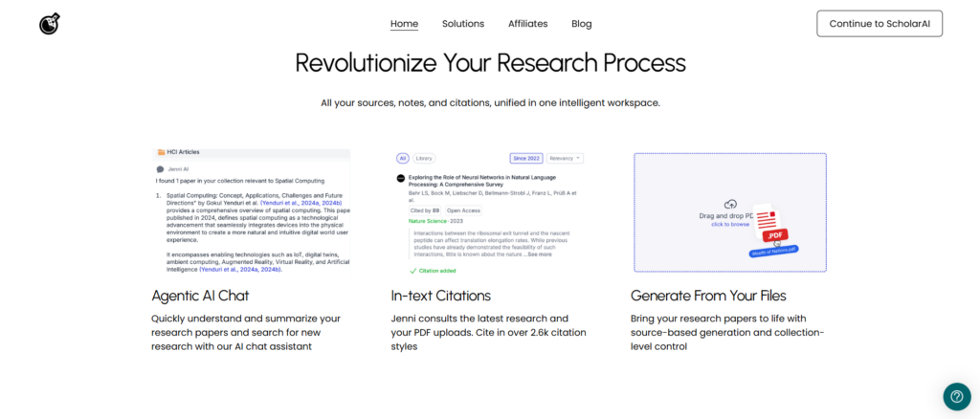Open the teal help question-mark button
Viewport: 980px width, 419px height.
957,396
